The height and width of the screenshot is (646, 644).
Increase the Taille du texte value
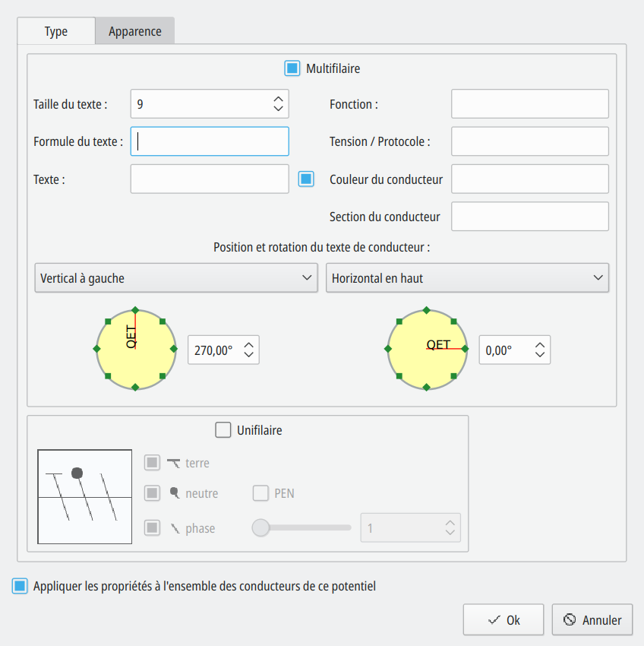point(278,99)
